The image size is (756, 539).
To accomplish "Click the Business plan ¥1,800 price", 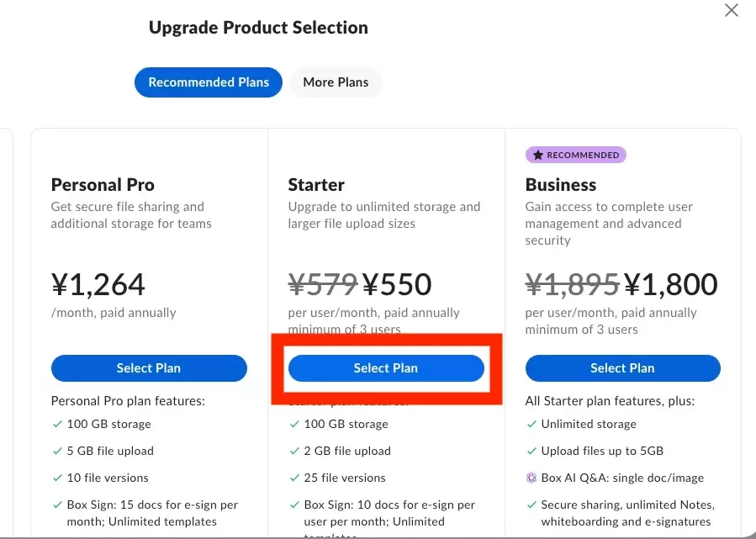I will [671, 285].
